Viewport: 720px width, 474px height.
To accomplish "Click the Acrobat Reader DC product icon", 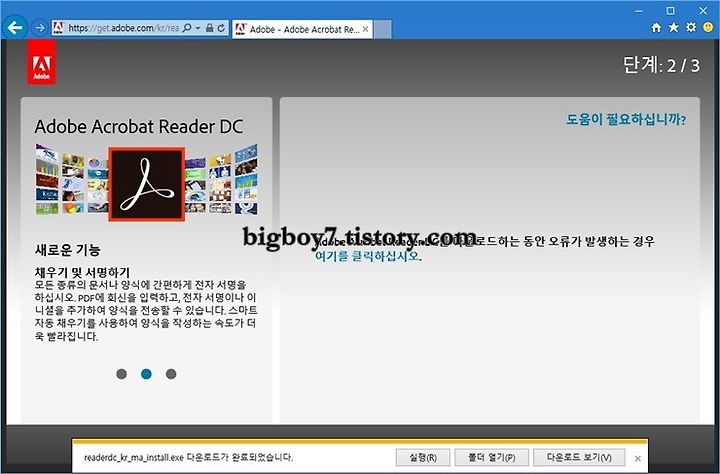I will click(147, 184).
